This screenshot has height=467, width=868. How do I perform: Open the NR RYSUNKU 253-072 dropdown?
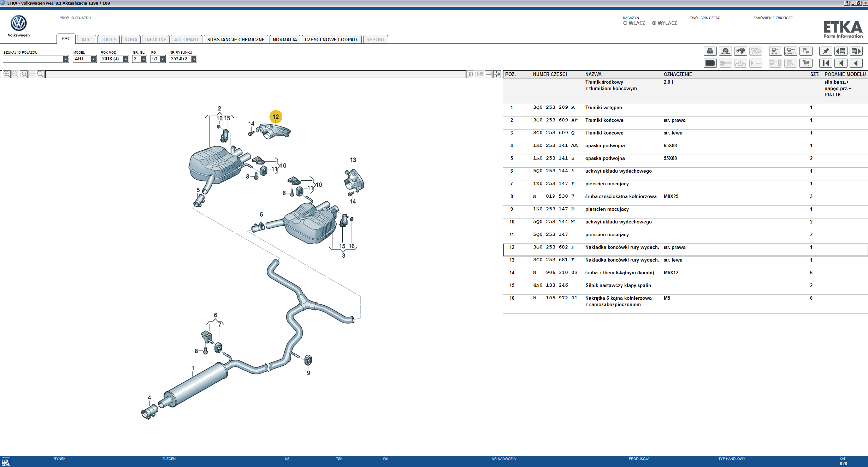click(x=194, y=59)
